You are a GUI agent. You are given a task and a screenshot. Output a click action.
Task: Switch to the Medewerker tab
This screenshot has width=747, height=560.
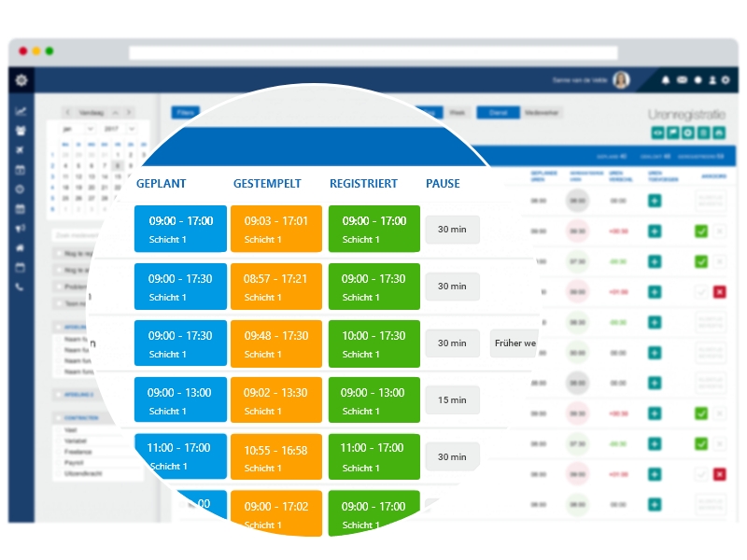pos(542,113)
